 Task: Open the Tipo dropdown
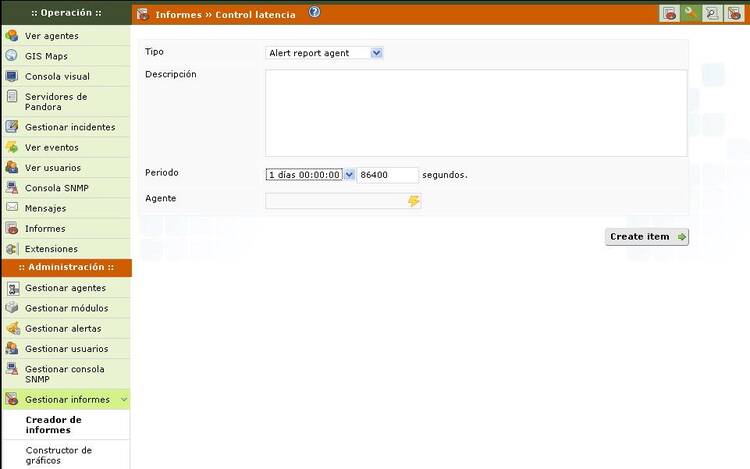tap(325, 53)
